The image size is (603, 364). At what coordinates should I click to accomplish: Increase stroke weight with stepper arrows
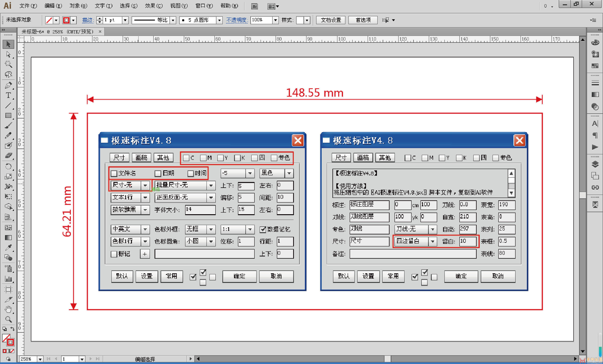[100, 18]
